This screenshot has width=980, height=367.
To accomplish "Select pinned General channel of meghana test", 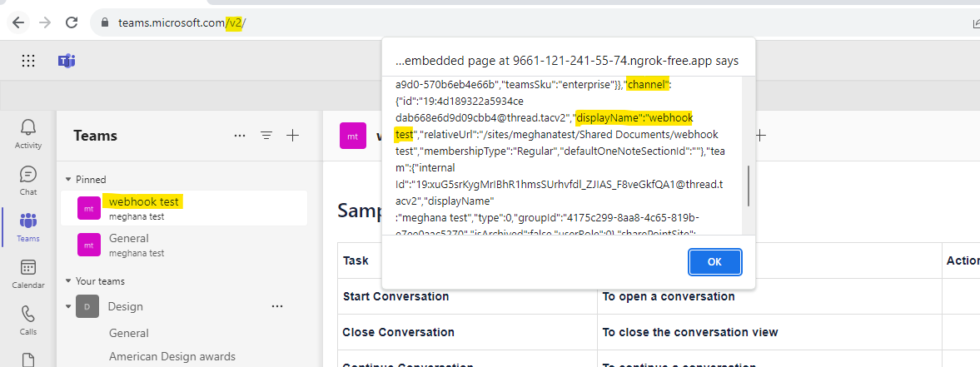I will [x=184, y=245].
